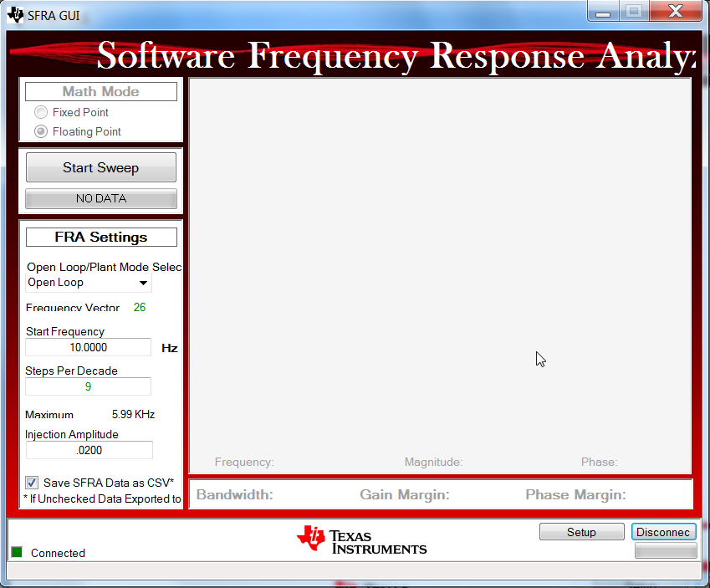Click the Disconnect button
Image resolution: width=710 pixels, height=588 pixels.
coord(663,532)
